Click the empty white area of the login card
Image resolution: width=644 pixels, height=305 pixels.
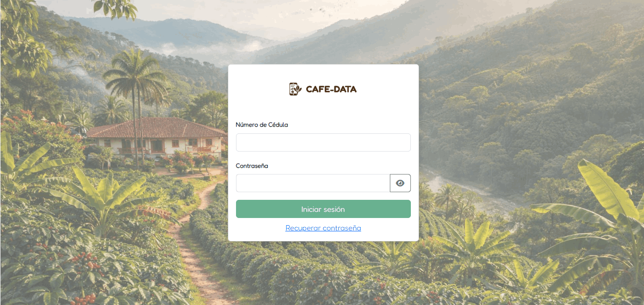pyautogui.click(x=323, y=108)
